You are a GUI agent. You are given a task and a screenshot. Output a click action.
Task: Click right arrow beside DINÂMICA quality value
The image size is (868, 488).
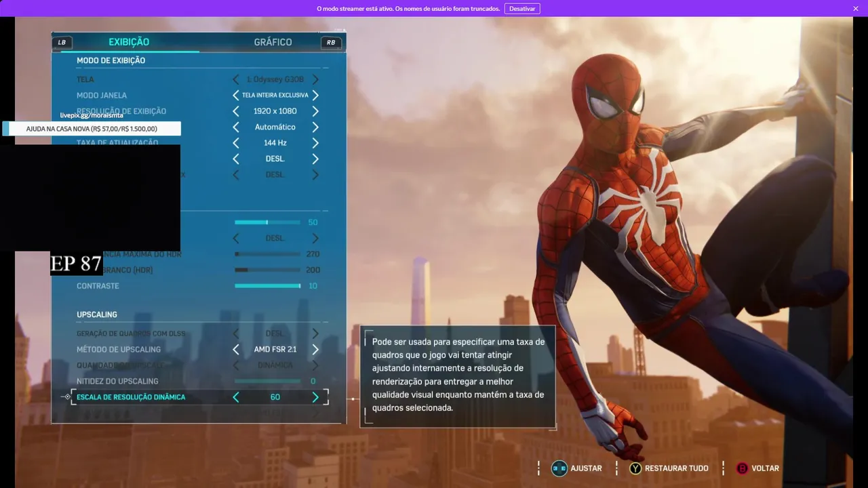pyautogui.click(x=315, y=365)
